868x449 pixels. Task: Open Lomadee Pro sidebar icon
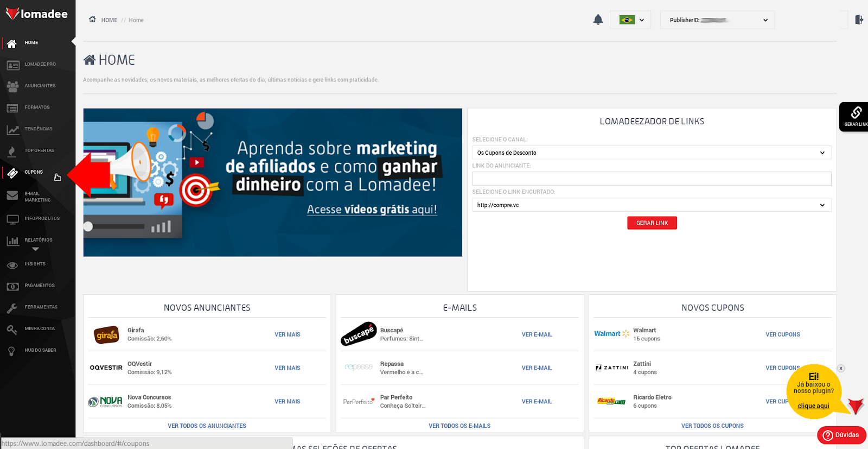click(13, 65)
